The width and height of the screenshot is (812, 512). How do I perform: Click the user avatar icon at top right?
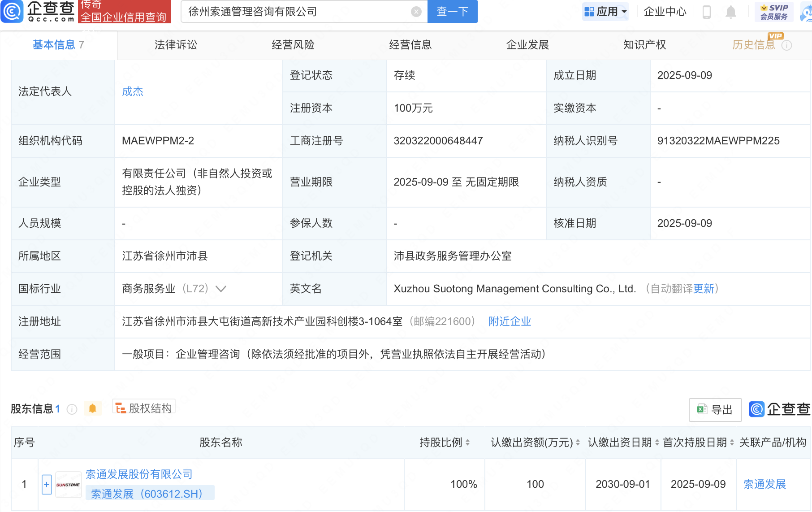pyautogui.click(x=807, y=13)
